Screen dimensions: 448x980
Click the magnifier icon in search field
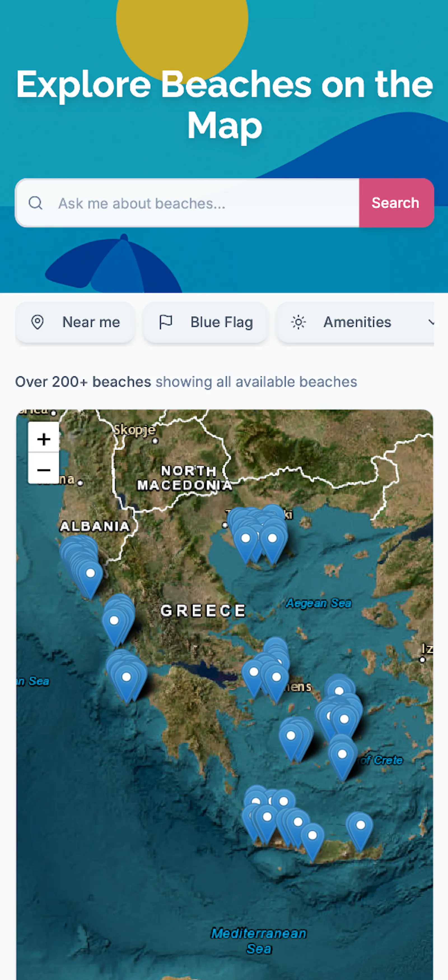click(x=35, y=203)
